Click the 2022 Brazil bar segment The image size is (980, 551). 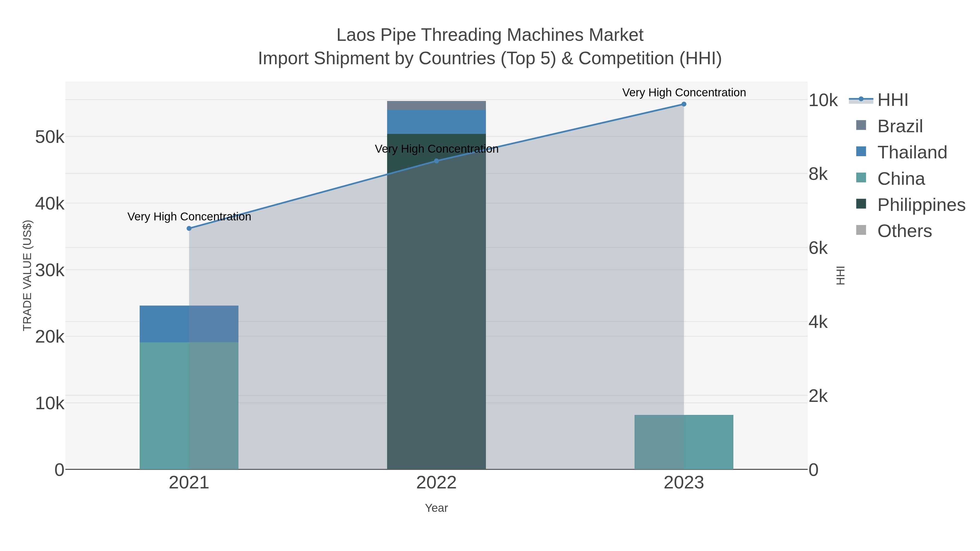(436, 106)
